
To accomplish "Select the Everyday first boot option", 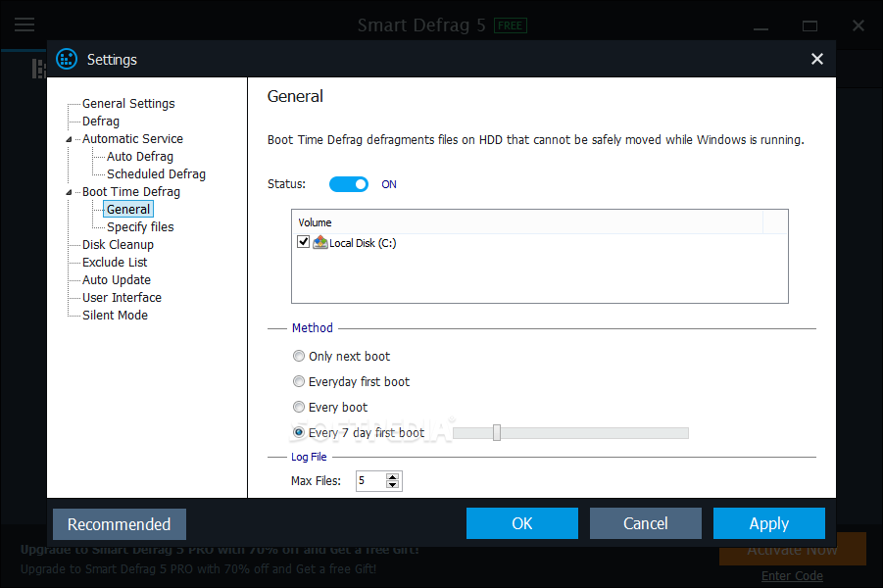I will 299,381.
